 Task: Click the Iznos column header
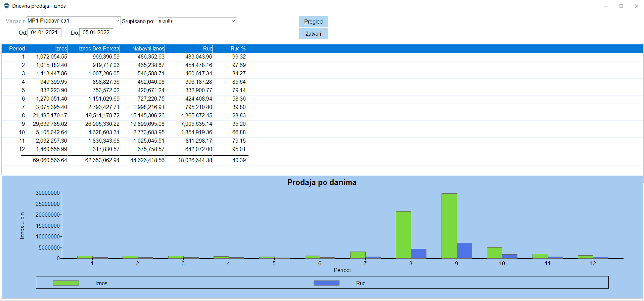47,49
